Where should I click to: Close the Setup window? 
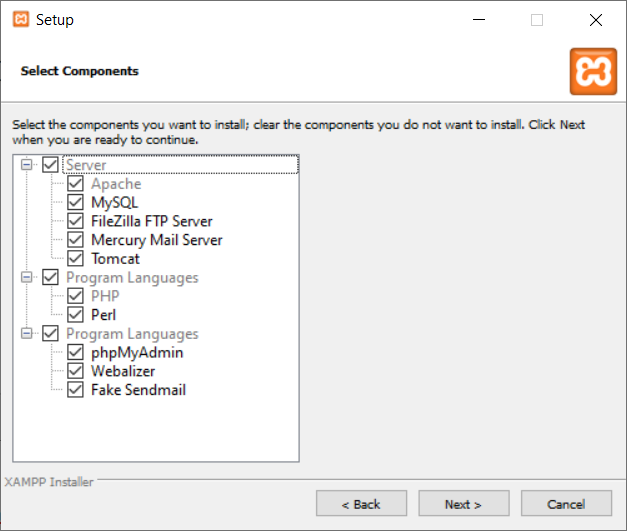(596, 20)
